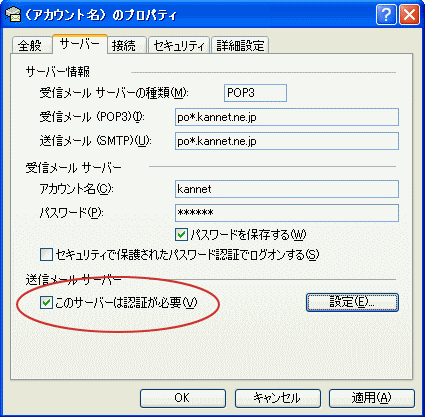Click the POP3 server type field
425x417 pixels.
pyautogui.click(x=255, y=93)
